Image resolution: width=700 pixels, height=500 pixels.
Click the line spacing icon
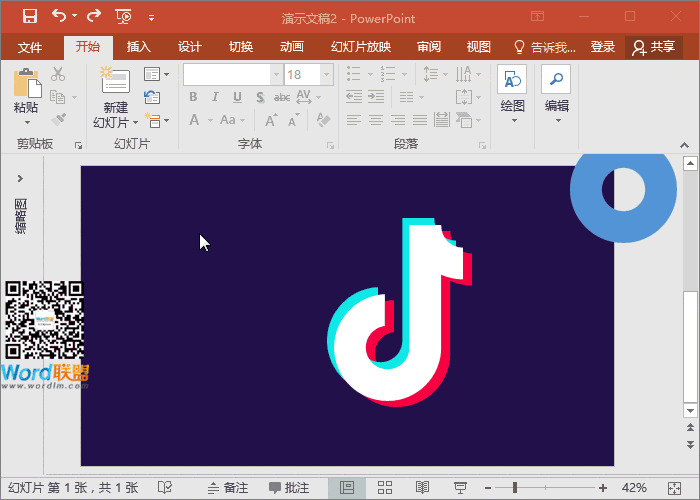(430, 74)
